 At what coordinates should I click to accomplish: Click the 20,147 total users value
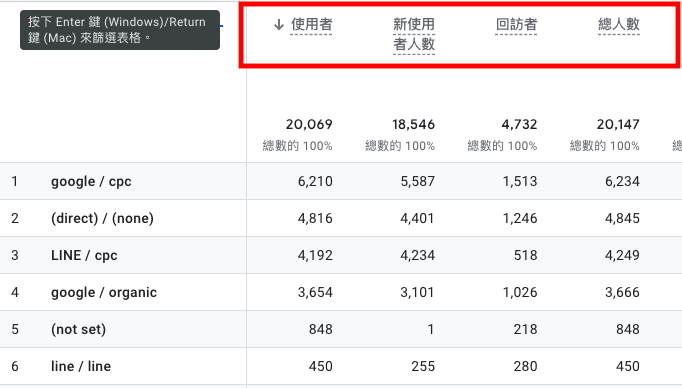pos(618,125)
